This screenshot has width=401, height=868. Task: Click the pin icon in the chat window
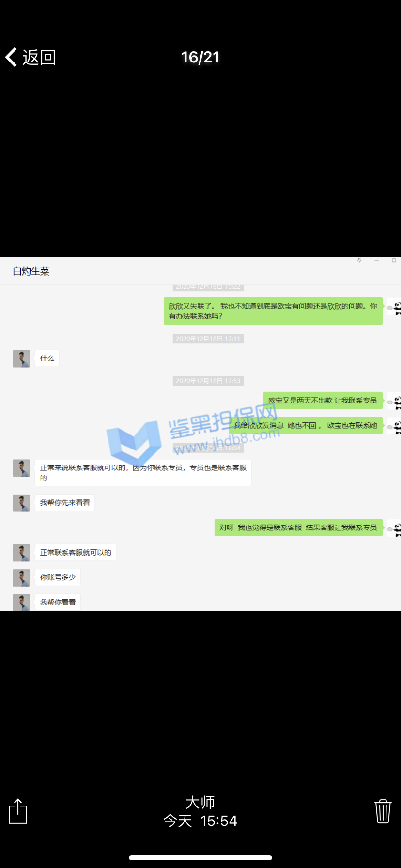point(359,261)
